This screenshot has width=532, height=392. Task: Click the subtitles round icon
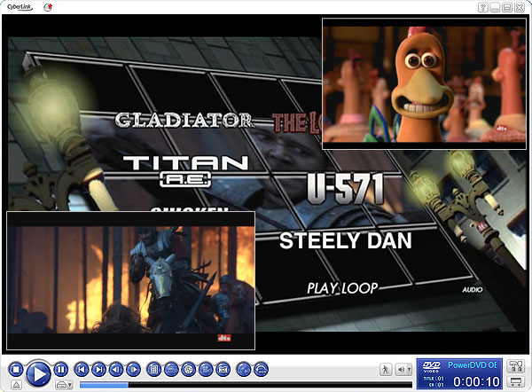tap(171, 369)
